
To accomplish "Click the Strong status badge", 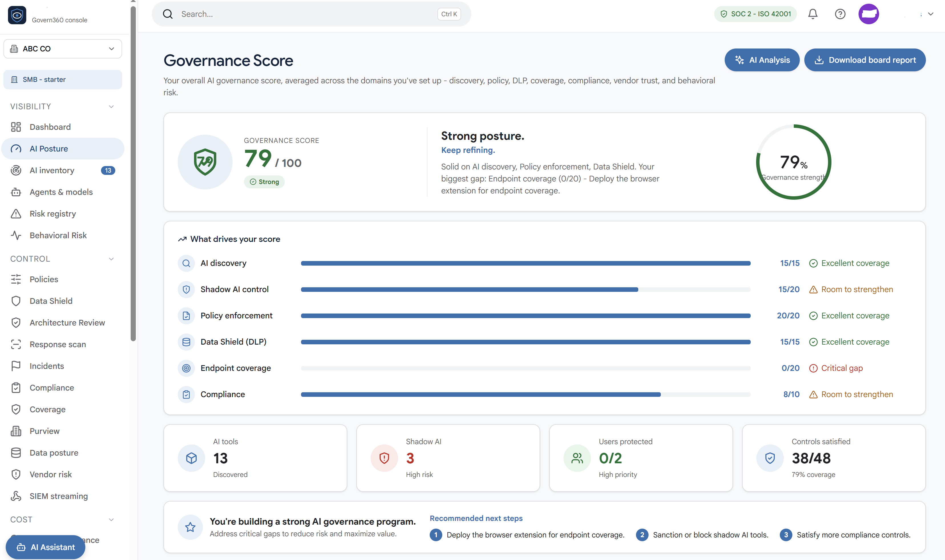I will pyautogui.click(x=264, y=182).
